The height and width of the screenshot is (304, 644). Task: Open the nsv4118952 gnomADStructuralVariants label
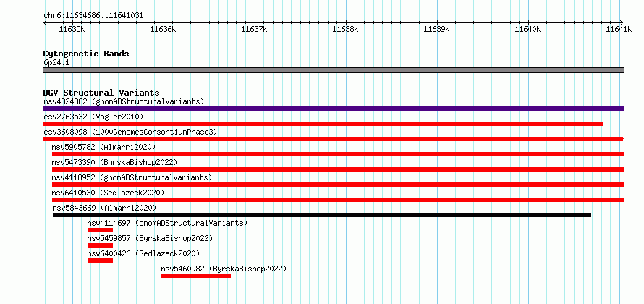point(132,177)
